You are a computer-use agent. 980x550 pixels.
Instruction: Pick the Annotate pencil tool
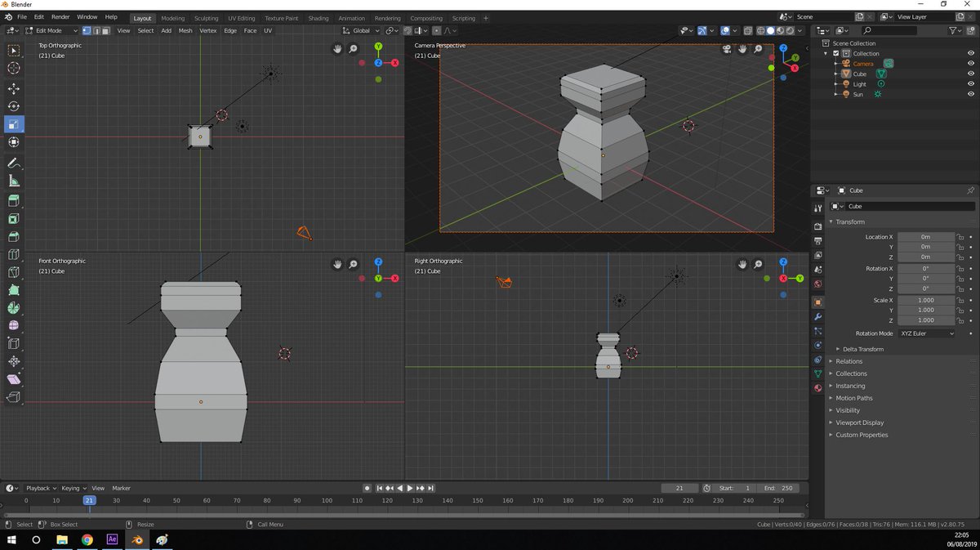tap(14, 163)
